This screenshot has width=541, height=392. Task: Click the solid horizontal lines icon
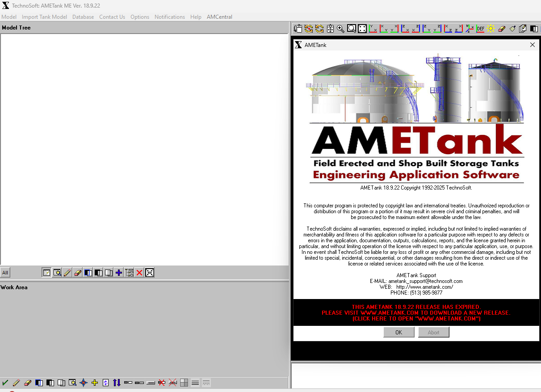click(x=195, y=383)
